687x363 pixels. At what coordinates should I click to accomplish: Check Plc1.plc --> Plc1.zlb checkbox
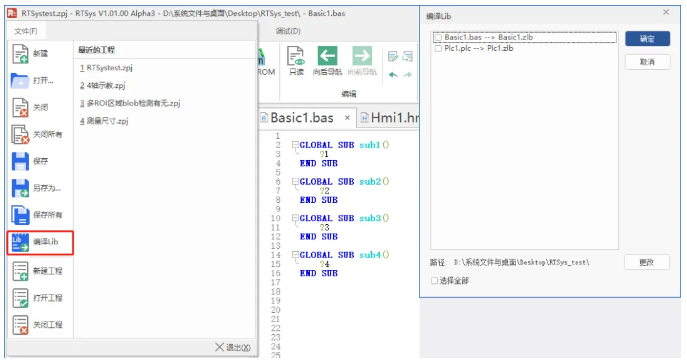(x=438, y=49)
